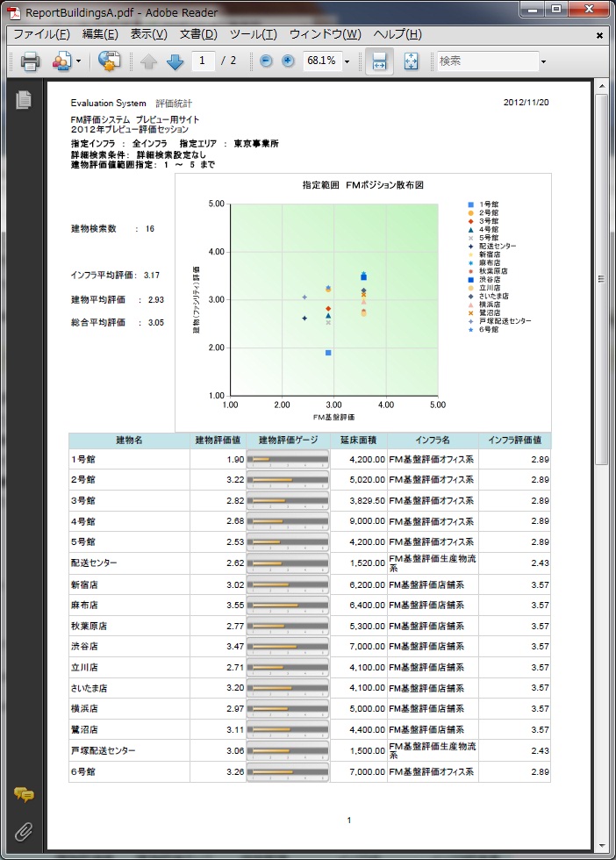Screen dimensions: 616x860
Task: Open the ヘルプ(H) menu
Action: point(398,34)
